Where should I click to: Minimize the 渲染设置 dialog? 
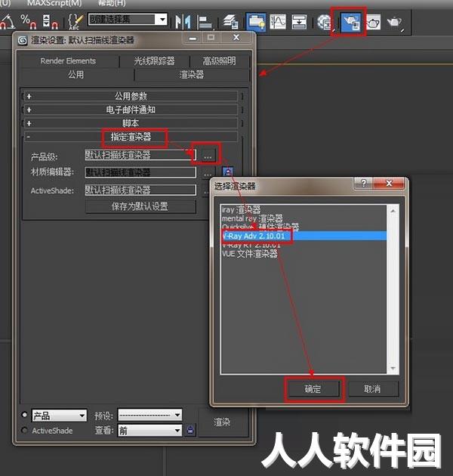(193, 38)
